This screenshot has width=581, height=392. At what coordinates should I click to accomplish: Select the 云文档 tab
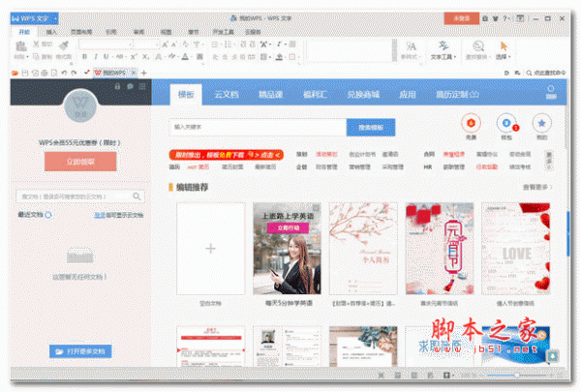tap(227, 95)
